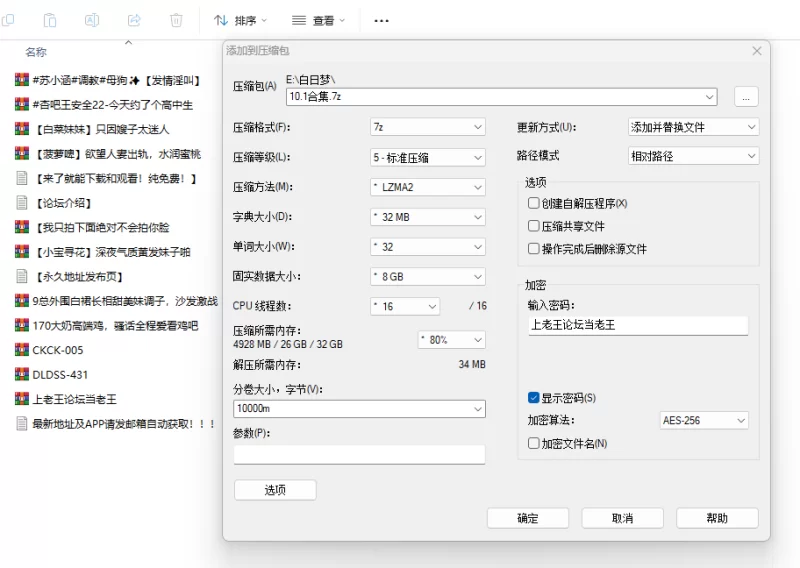This screenshot has height=568, width=800.
Task: Click the rename icon in Explorer toolbar
Action: [92, 20]
